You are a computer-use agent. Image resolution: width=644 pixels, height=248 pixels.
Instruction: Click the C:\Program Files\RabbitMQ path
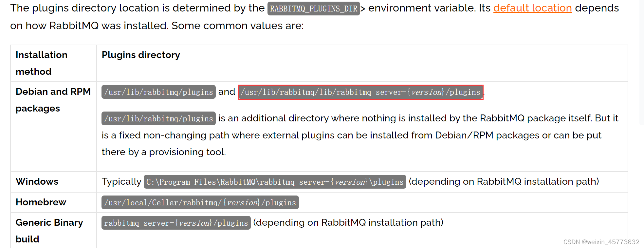click(275, 182)
